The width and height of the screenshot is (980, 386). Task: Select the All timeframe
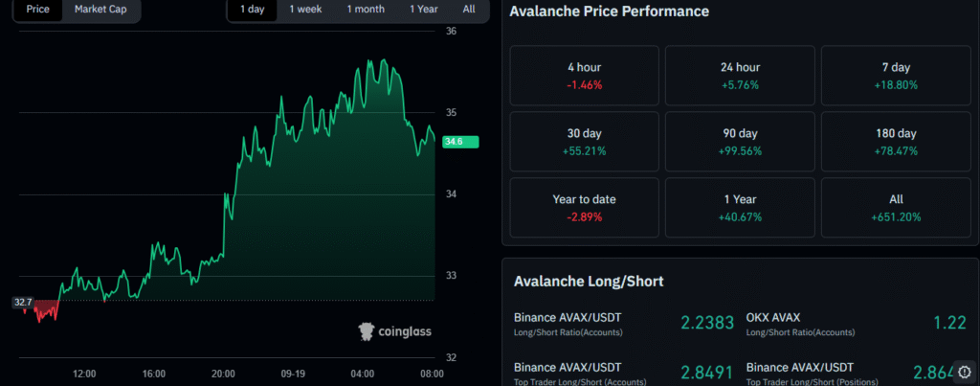[x=469, y=10]
